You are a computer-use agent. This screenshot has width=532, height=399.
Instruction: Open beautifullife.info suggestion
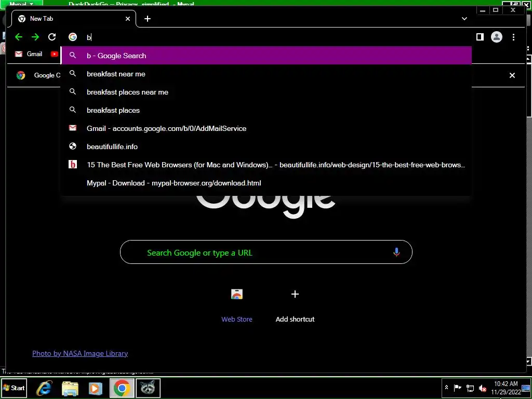pos(267,147)
